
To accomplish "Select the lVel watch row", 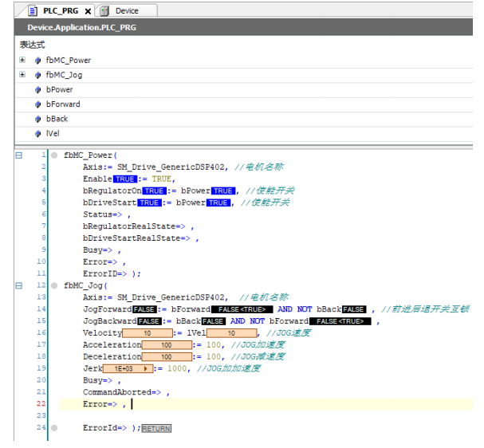I will [244, 134].
